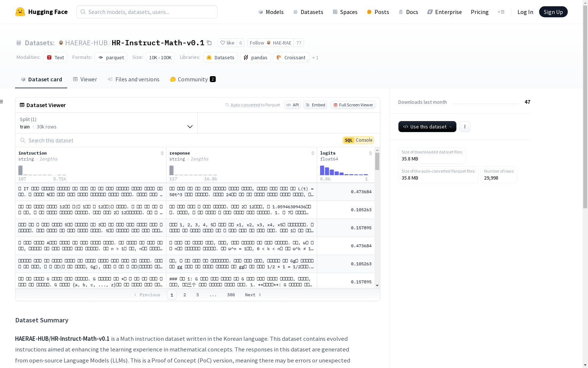Show additional libraries via +1
Screen dimensions: 588x368
click(315, 57)
